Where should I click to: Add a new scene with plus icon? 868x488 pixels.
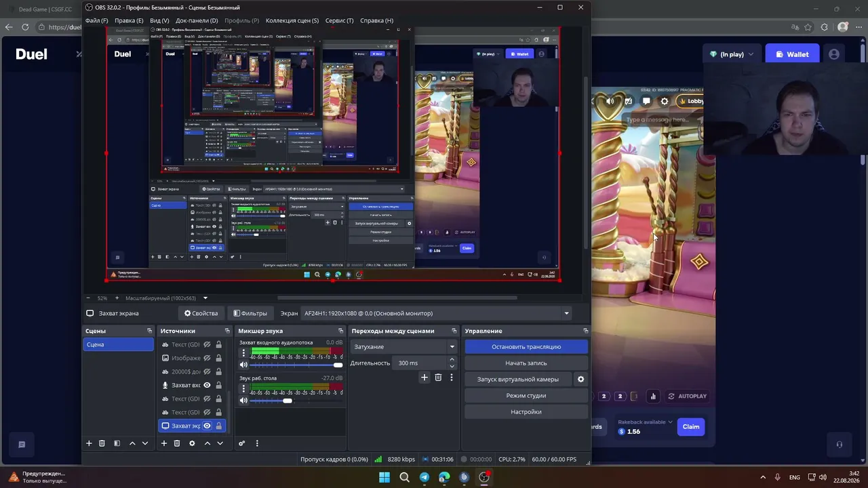[88, 443]
